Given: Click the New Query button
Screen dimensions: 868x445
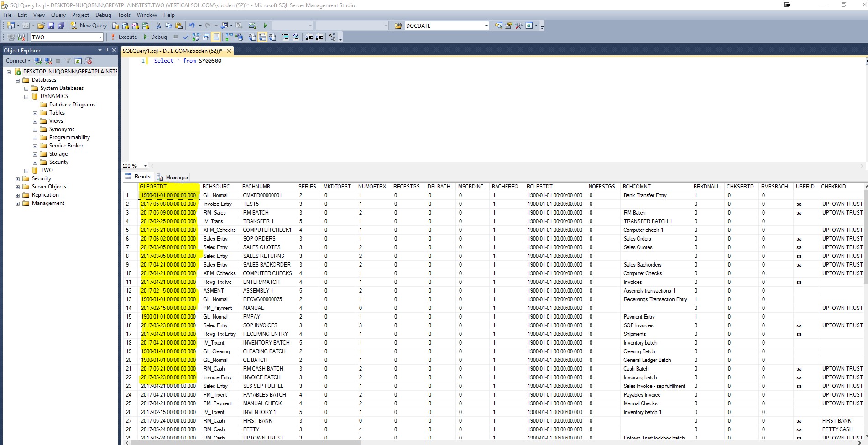Looking at the screenshot, I should coord(89,26).
